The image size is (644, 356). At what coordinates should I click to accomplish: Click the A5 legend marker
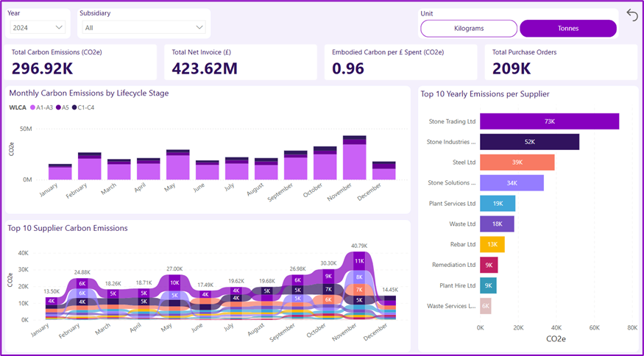[x=58, y=107]
